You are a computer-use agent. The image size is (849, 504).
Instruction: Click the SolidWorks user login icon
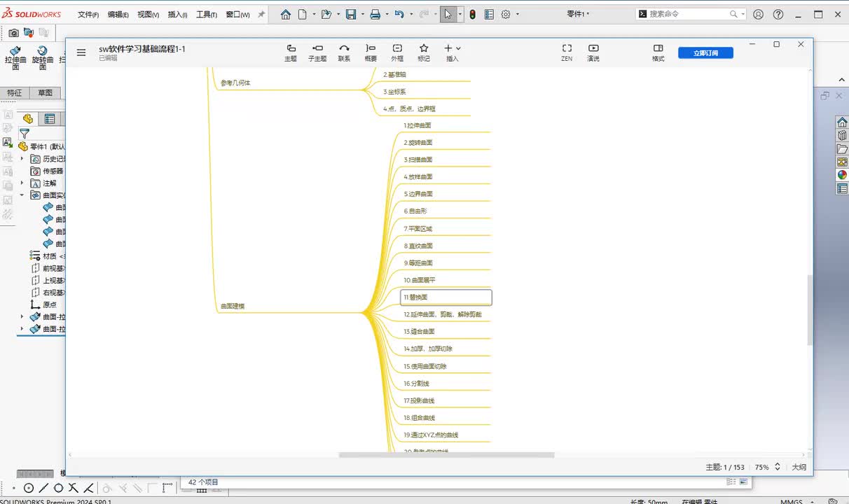point(758,14)
